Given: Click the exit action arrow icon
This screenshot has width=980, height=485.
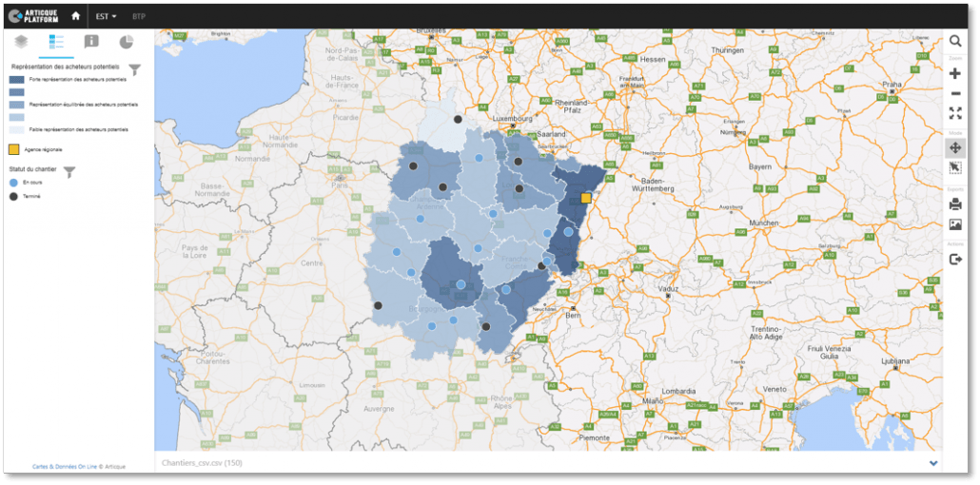Looking at the screenshot, I should pos(955,259).
